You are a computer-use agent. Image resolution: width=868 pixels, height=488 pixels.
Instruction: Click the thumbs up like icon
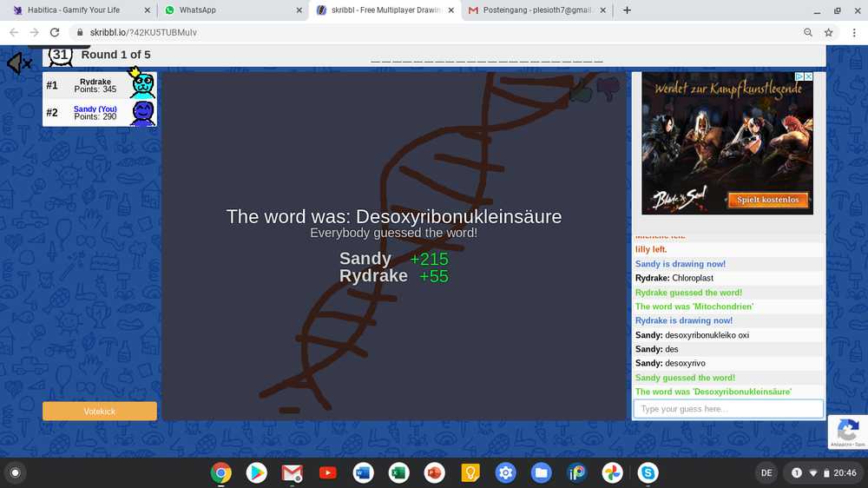click(x=582, y=90)
